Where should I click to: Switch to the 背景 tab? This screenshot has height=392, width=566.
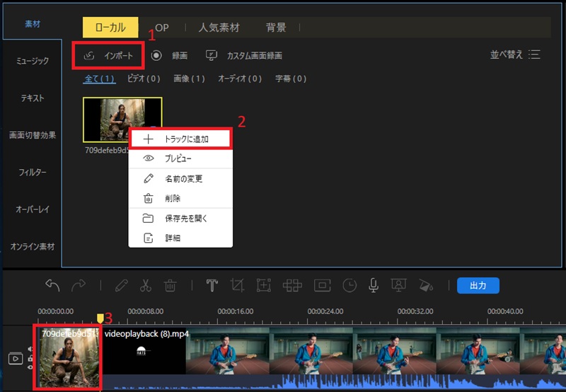coord(276,28)
